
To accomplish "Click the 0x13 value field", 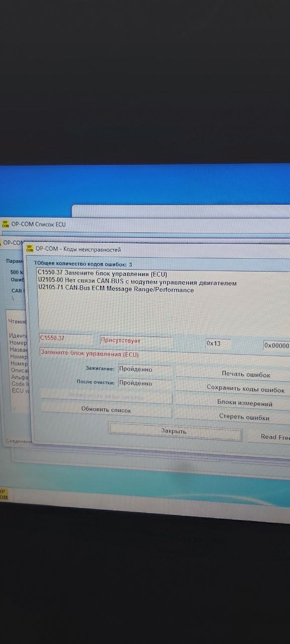I will tap(218, 343).
